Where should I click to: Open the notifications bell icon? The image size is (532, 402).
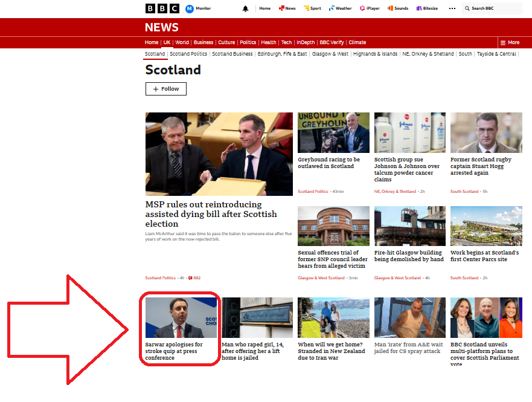pyautogui.click(x=245, y=8)
